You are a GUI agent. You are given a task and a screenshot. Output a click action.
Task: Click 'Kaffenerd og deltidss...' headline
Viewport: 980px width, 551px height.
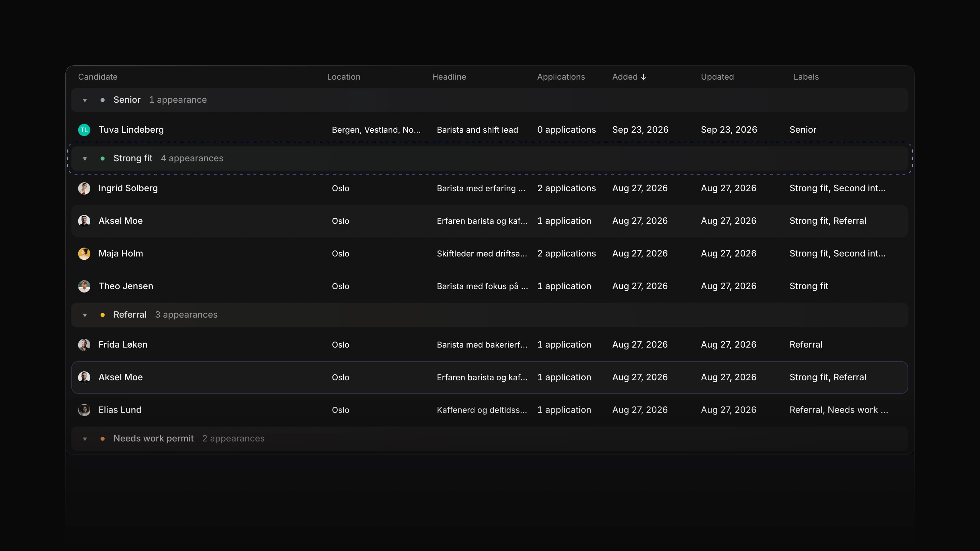click(482, 410)
